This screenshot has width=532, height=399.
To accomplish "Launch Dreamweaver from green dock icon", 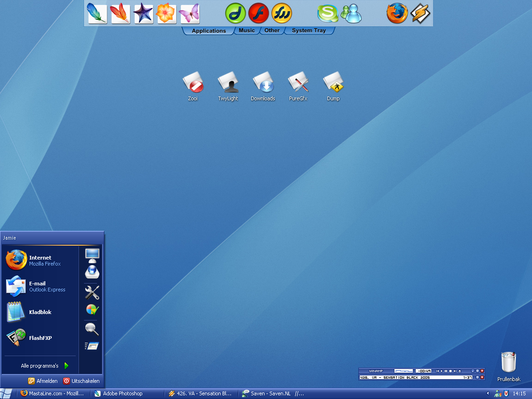I will coord(235,13).
